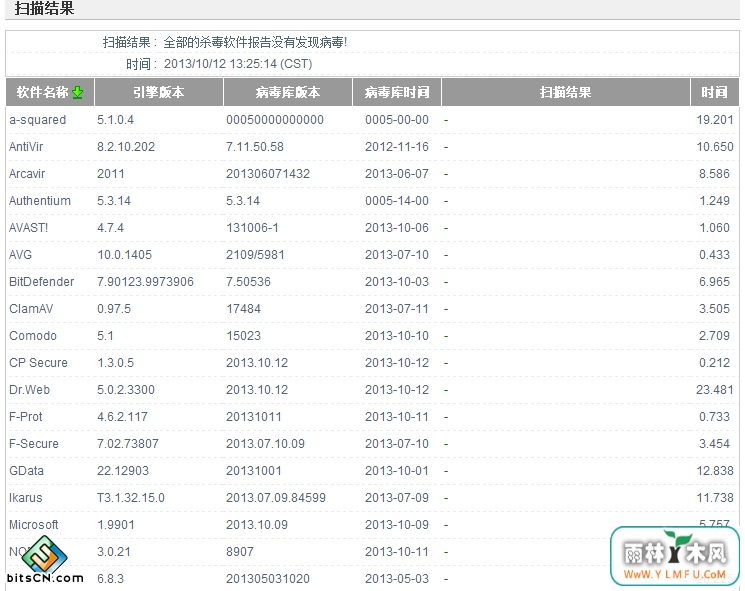745x591 pixels.
Task: Select the Comodo software name
Action: (x=33, y=336)
